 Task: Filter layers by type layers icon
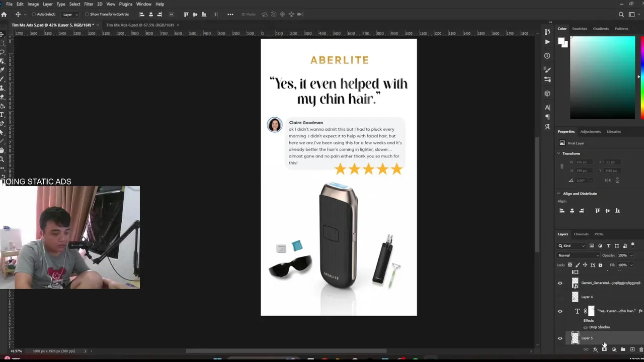608,246
